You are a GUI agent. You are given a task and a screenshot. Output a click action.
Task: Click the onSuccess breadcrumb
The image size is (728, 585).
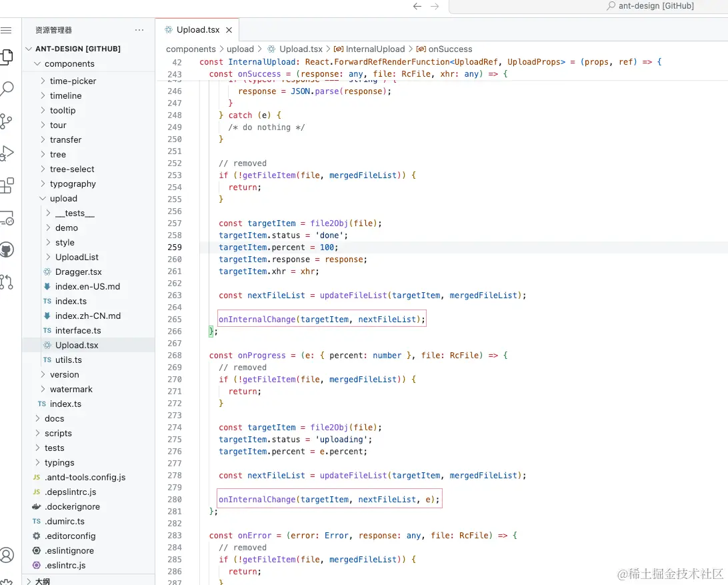(444, 49)
